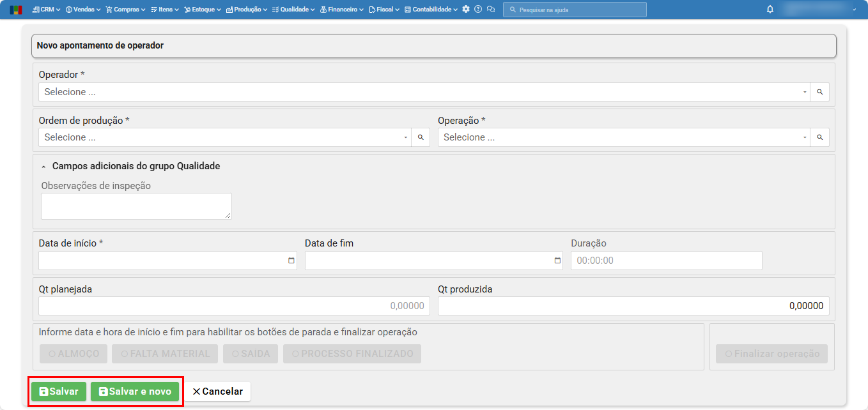Open the Itens menu
868x410 pixels.
(165, 10)
